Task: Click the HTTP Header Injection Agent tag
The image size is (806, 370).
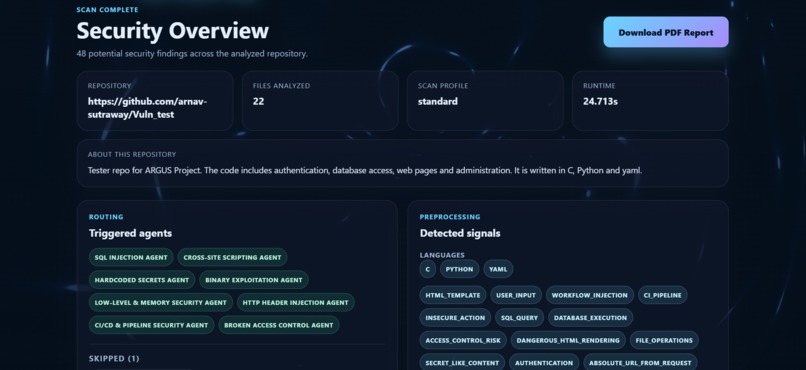Action: [296, 303]
